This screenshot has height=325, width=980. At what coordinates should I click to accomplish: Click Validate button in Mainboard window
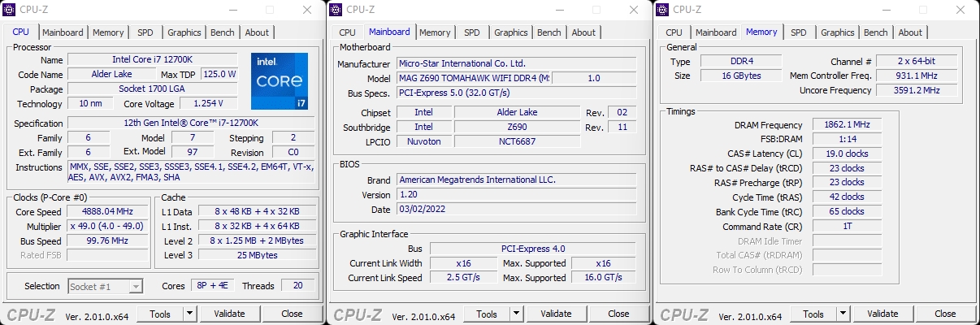[556, 314]
